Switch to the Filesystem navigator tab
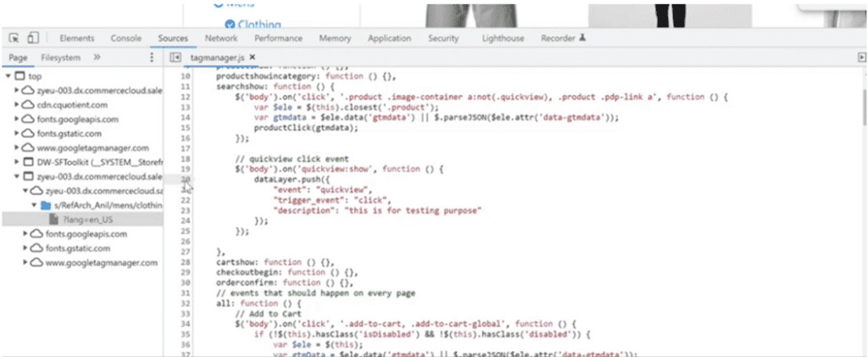This screenshot has width=868, height=357. pyautogui.click(x=60, y=57)
